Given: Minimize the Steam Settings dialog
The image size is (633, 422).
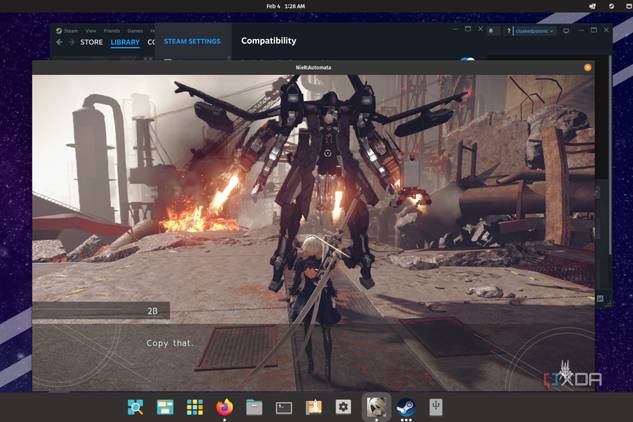Looking at the screenshot, I should (x=455, y=29).
